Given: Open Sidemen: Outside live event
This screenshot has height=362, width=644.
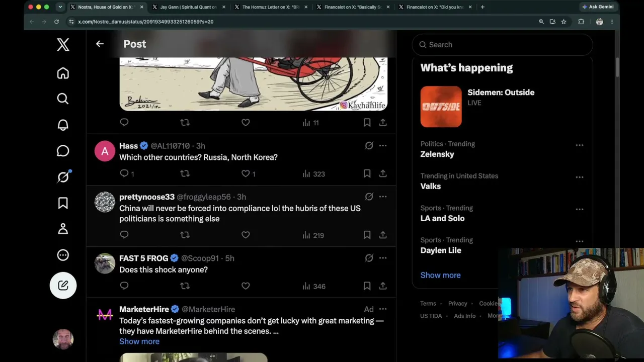Looking at the screenshot, I should (x=502, y=107).
